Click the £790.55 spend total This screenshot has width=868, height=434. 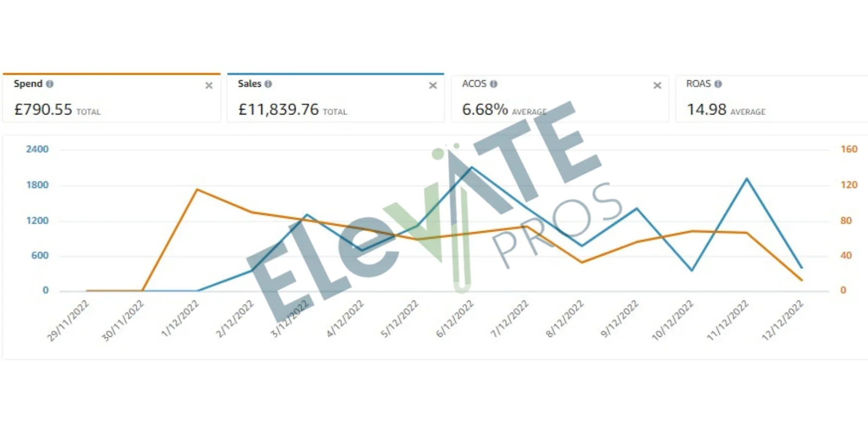point(43,110)
